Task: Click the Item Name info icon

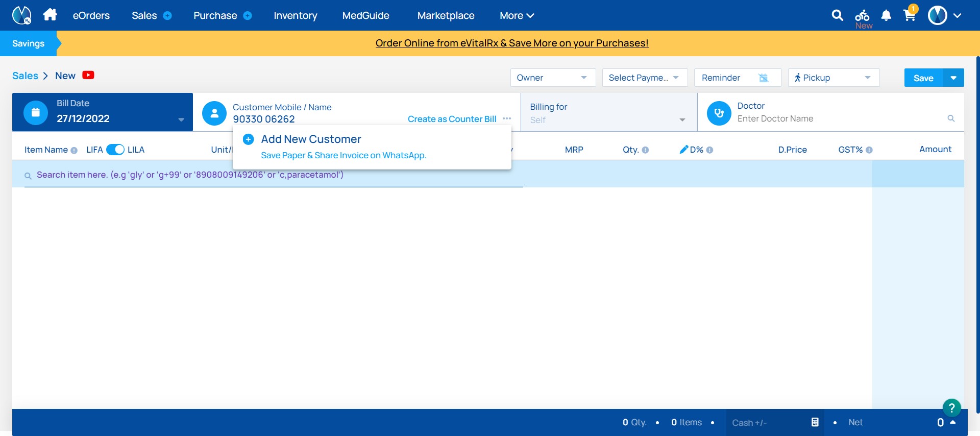Action: point(74,150)
